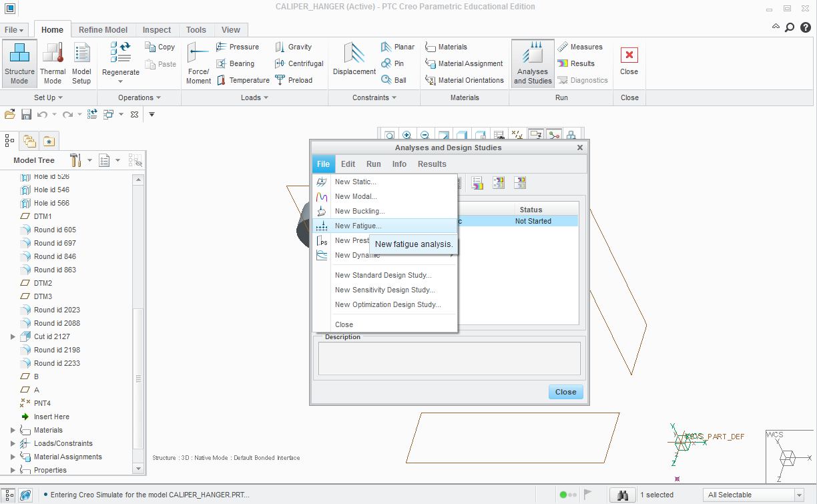817x504 pixels.
Task: Choose New Sensitivity Design Study...
Action: (385, 290)
